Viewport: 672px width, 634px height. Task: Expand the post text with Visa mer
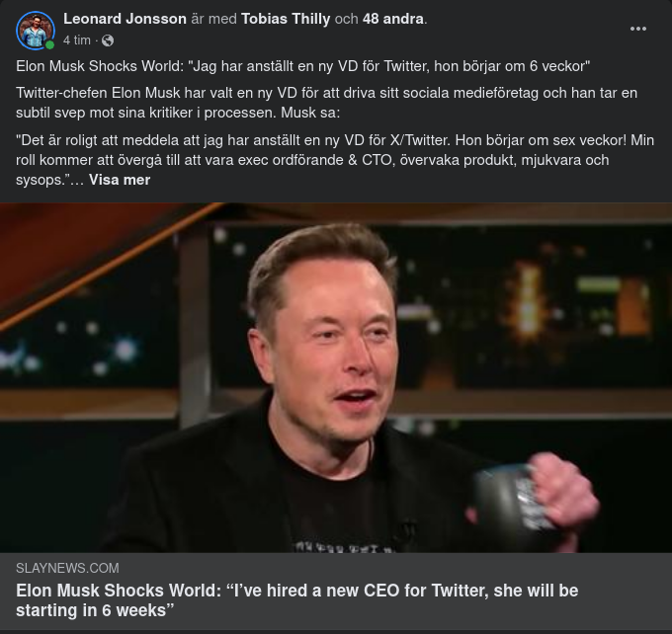(120, 180)
